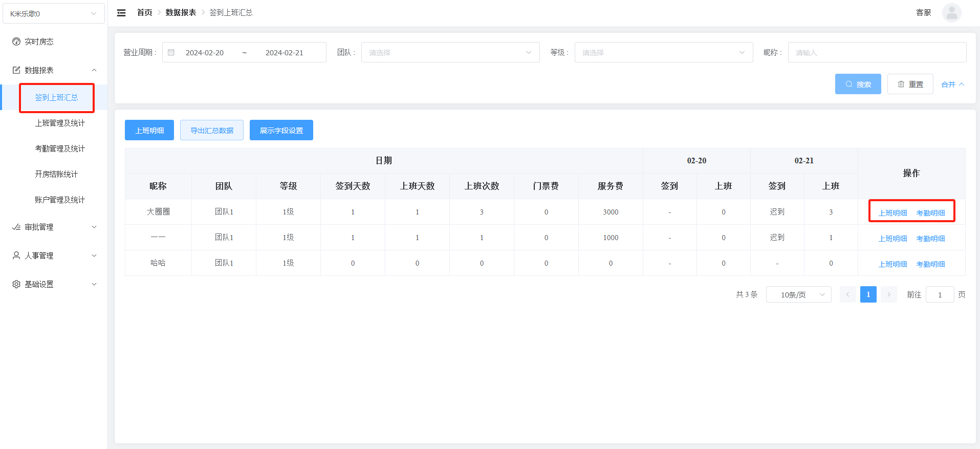Open 上班明细 link for 一一 row
Viewport: 980px width, 449px height.
[892, 239]
